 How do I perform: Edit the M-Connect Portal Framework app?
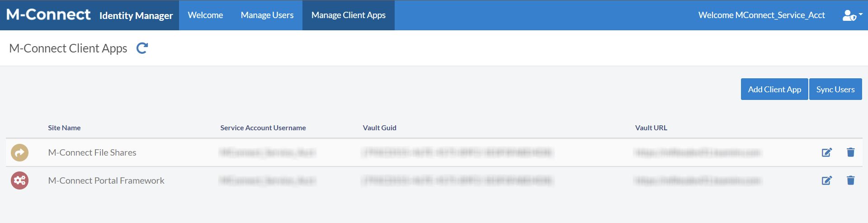pos(827,180)
